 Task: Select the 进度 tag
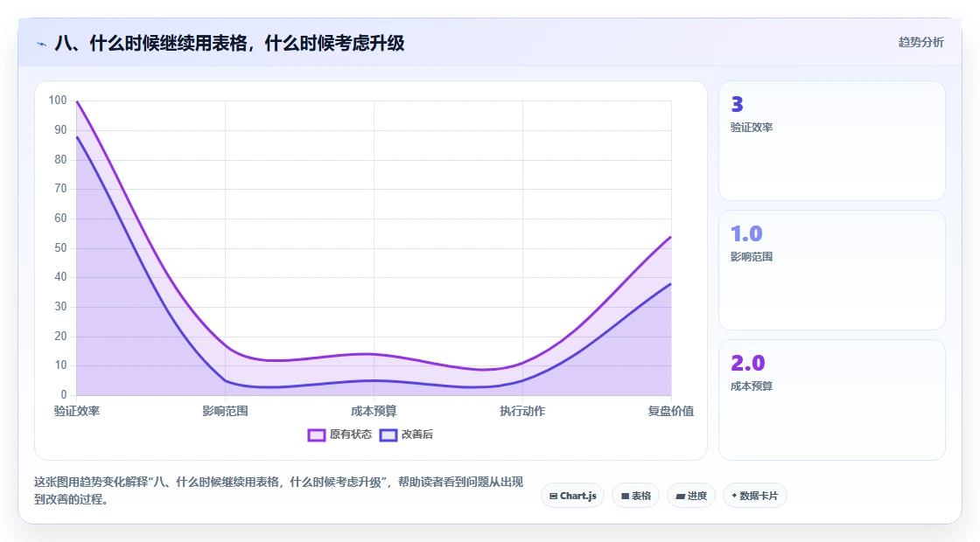[691, 496]
